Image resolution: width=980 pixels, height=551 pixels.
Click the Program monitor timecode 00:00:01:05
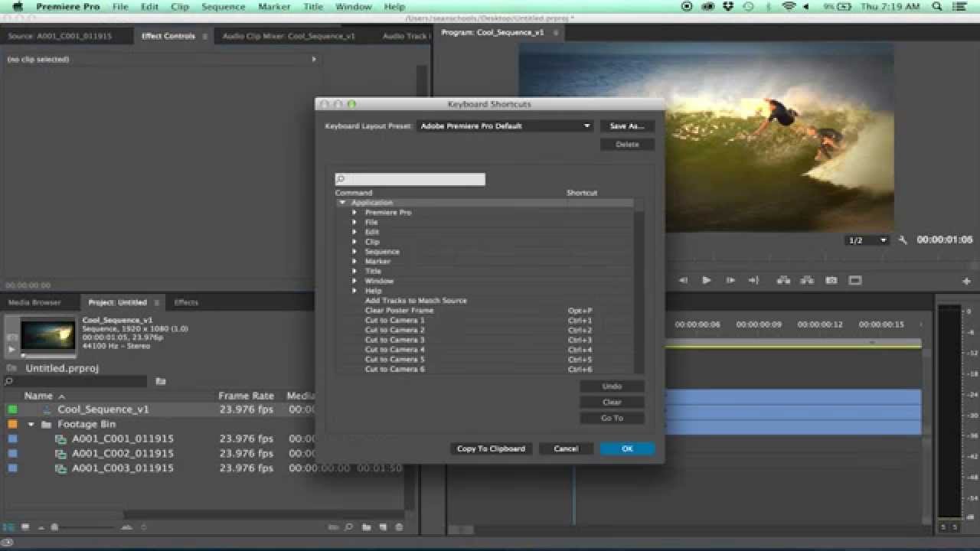[945, 240]
